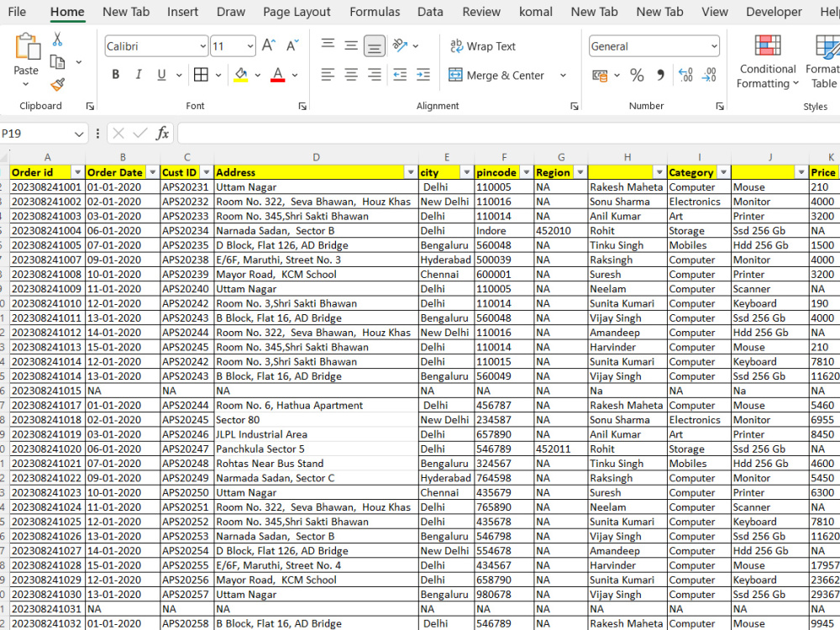Click Accounting Number Format icon
The image size is (840, 630).
(x=600, y=75)
